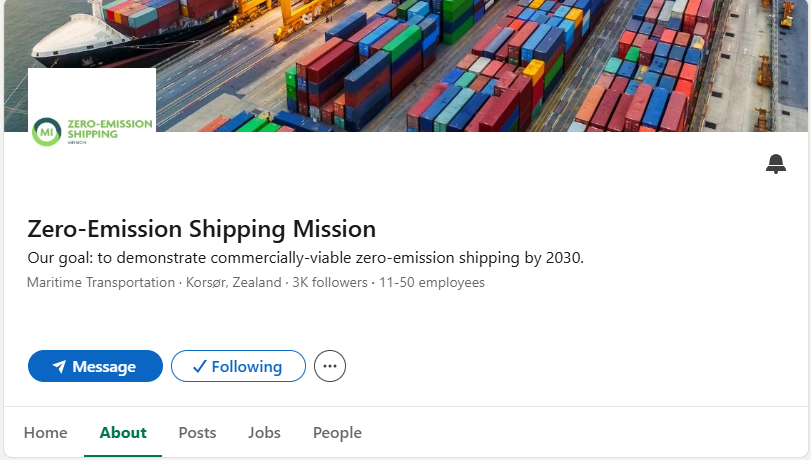Click the Zero-Emission Shipping Mission page title
This screenshot has width=811, height=460.
(201, 228)
